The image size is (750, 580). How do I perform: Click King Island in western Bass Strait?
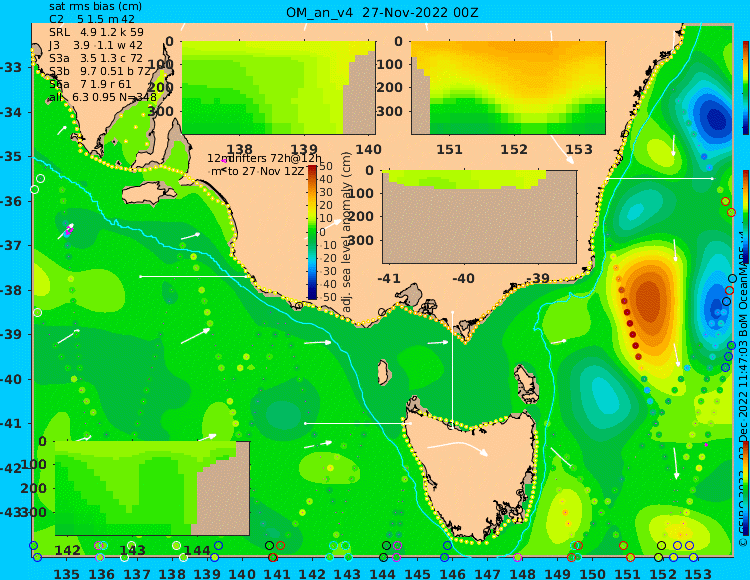click(384, 372)
